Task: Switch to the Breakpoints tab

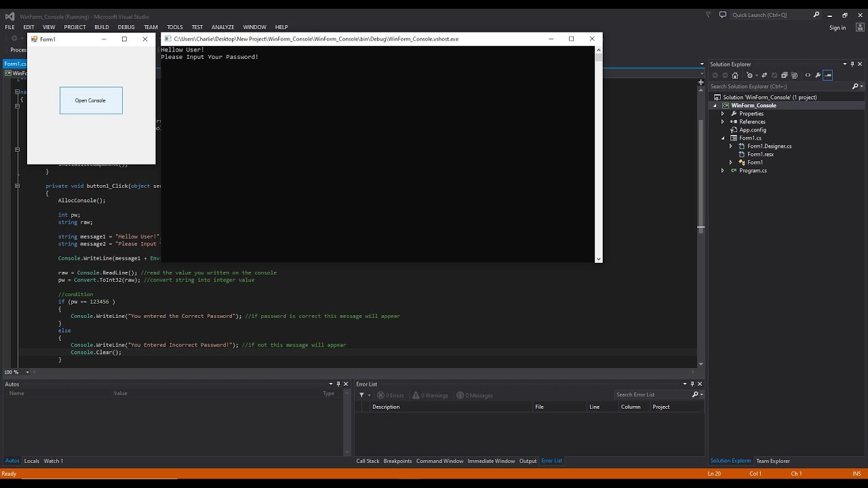Action: pyautogui.click(x=397, y=461)
